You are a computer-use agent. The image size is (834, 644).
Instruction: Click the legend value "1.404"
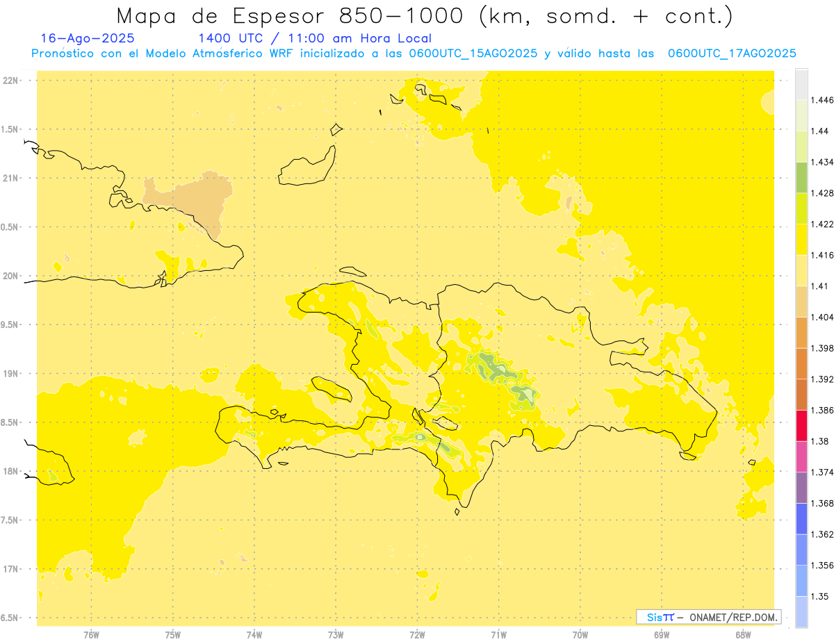coord(823,317)
